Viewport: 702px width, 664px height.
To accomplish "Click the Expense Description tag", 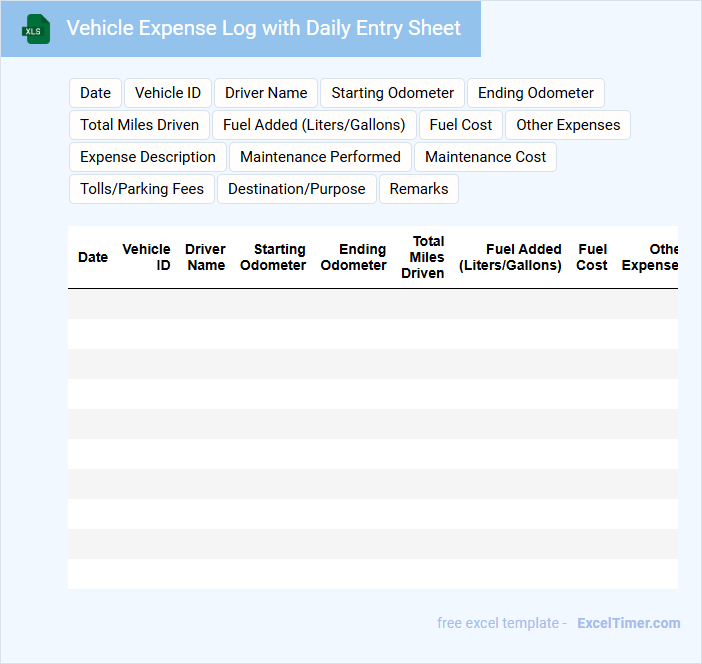I will click(148, 157).
